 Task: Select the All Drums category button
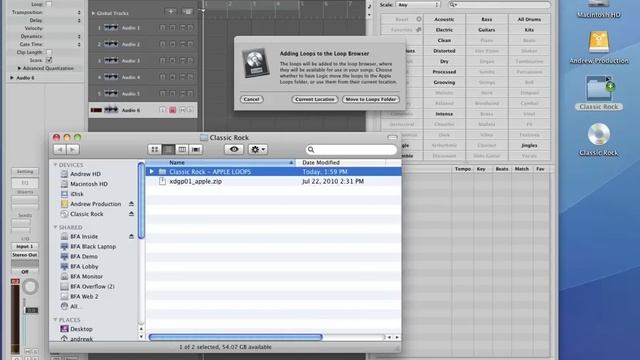pos(529,19)
